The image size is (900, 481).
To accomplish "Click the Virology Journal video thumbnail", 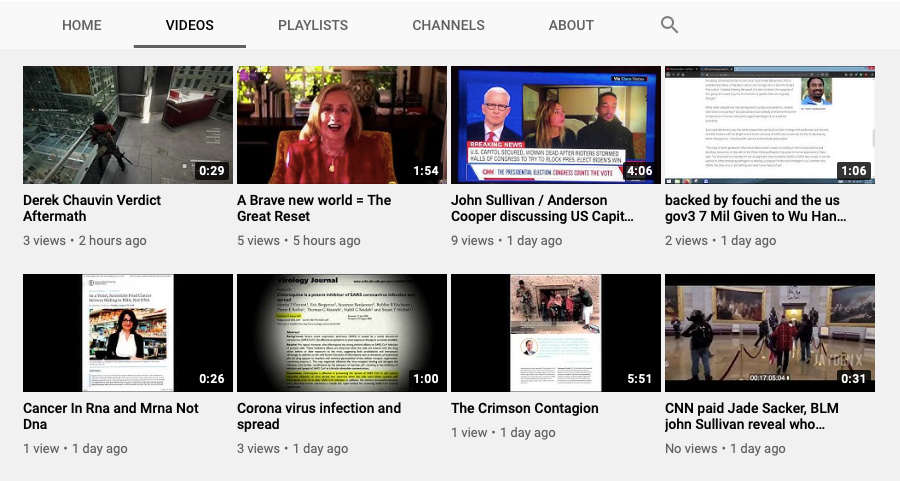I will click(342, 333).
